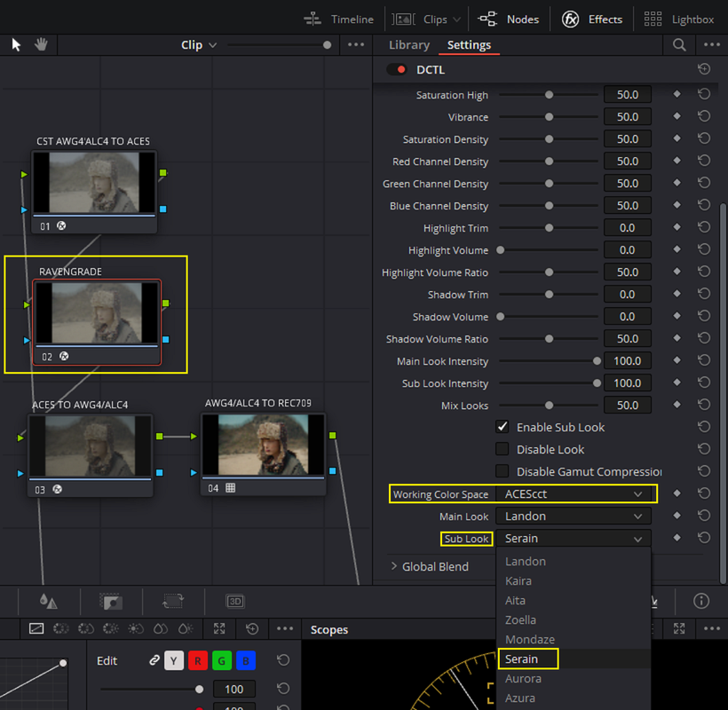Add keyframe for Vibrance parameter
This screenshot has width=728, height=710.
[x=677, y=116]
